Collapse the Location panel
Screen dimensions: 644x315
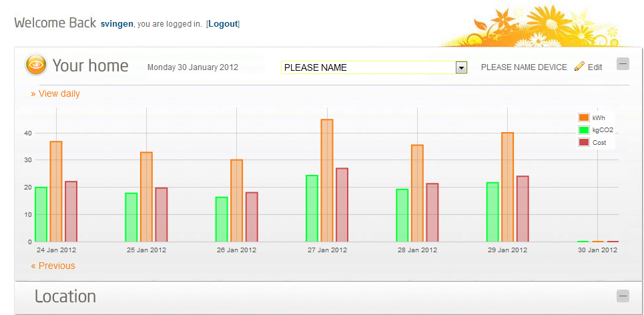click(623, 296)
